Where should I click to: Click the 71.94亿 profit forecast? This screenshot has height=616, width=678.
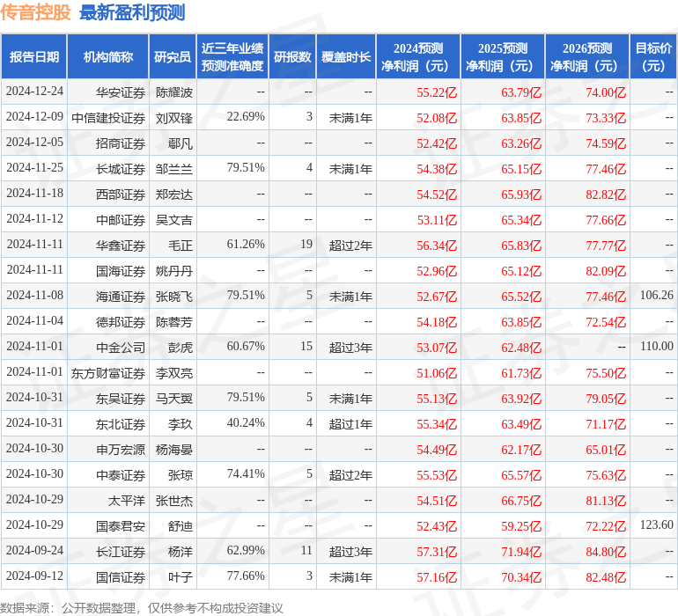click(x=521, y=551)
